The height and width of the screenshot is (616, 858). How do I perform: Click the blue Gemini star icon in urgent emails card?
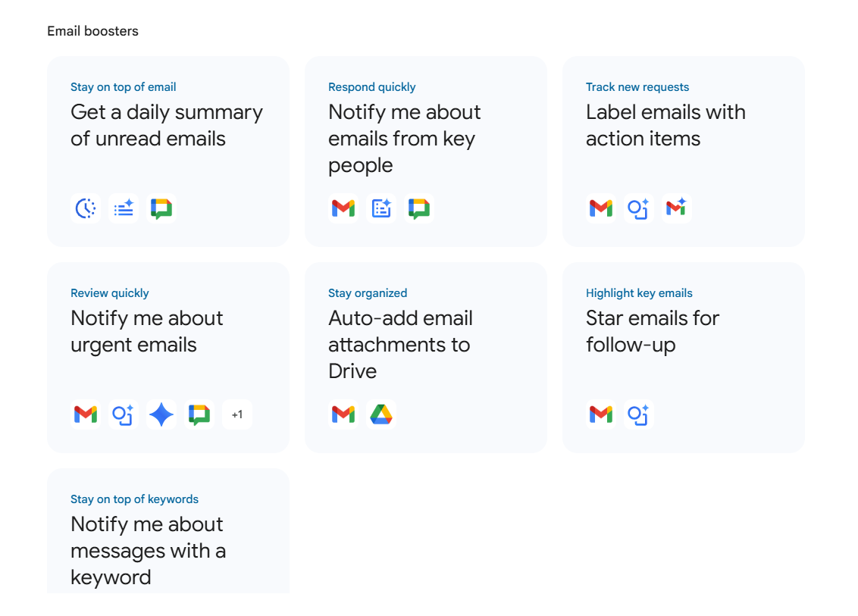[x=161, y=414]
